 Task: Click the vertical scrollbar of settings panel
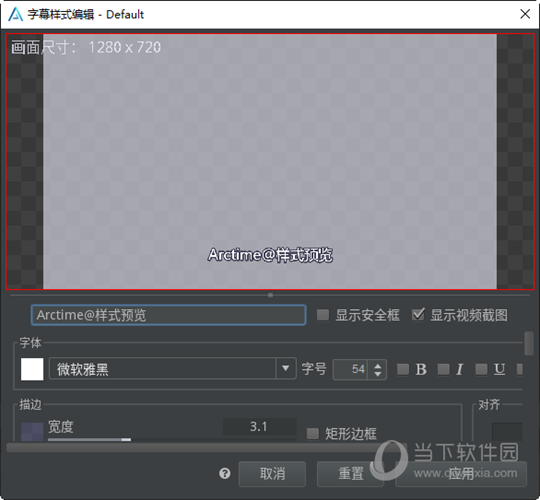coord(529,343)
